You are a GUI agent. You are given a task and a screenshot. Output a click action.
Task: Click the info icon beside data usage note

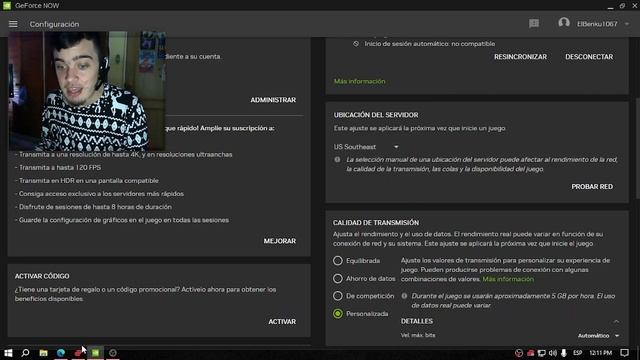click(x=404, y=296)
